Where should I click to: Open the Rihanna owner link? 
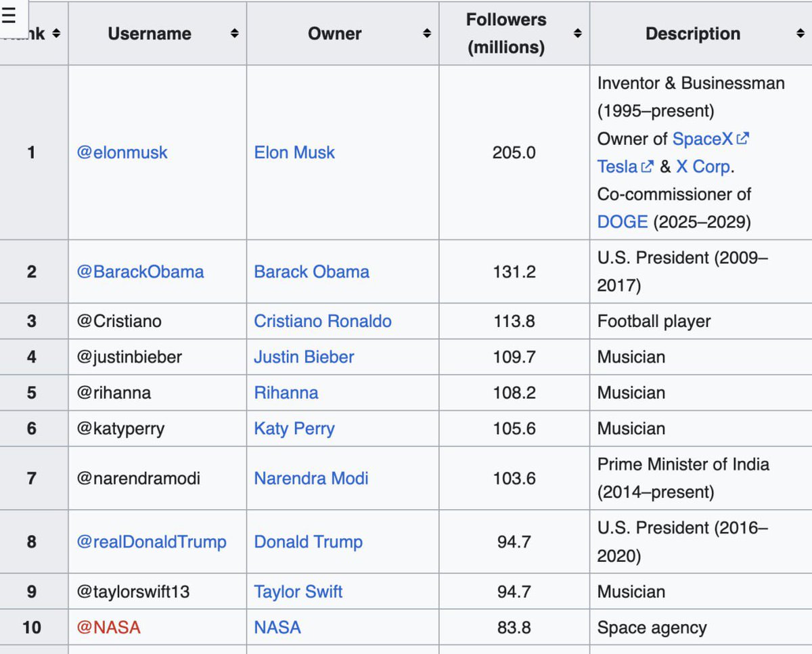[x=286, y=393]
